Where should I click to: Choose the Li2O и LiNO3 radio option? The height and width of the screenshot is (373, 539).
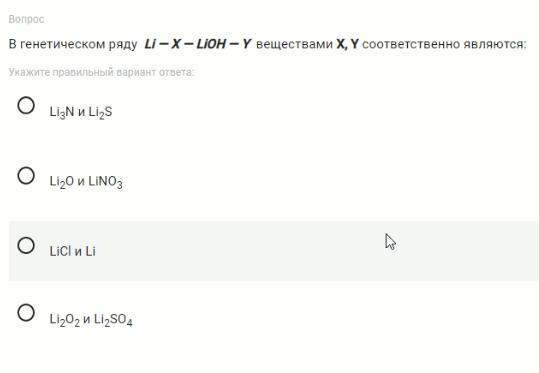(x=26, y=176)
